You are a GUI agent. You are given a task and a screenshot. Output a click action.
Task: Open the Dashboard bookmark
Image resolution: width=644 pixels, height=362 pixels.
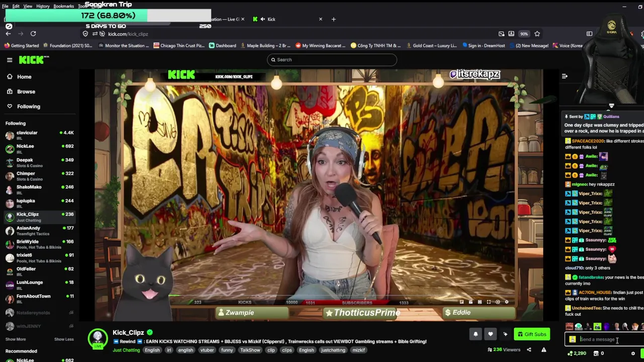(222, 46)
